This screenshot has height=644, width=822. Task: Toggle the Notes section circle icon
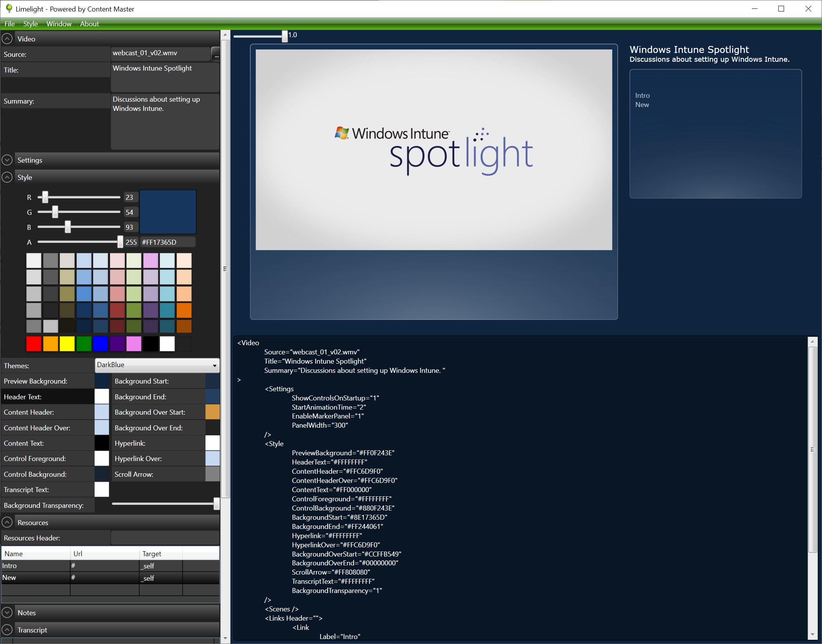7,613
